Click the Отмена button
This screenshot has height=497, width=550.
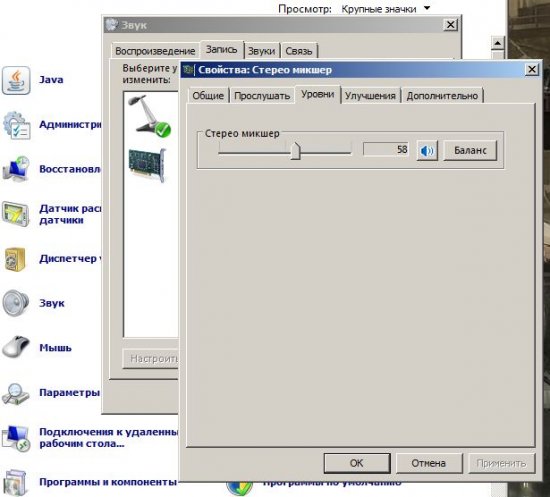click(429, 463)
